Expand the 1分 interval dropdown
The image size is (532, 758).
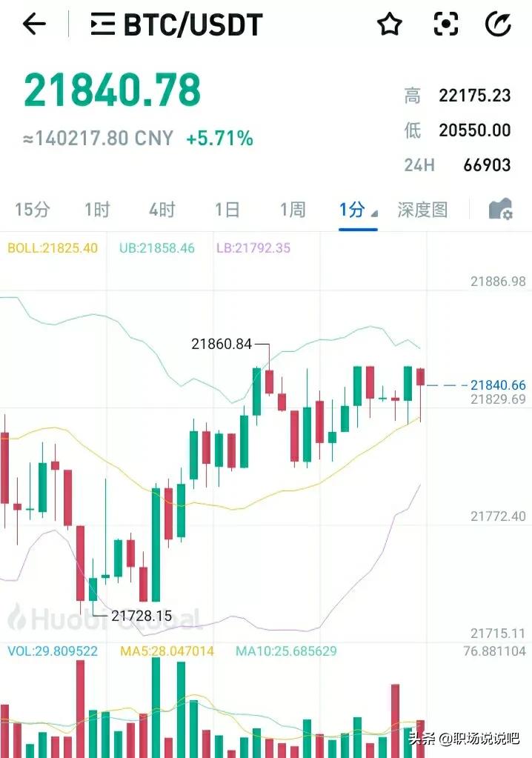[357, 210]
